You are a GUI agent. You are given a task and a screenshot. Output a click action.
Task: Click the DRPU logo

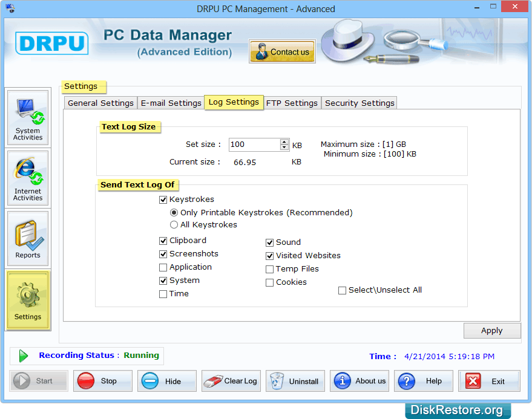click(x=52, y=43)
